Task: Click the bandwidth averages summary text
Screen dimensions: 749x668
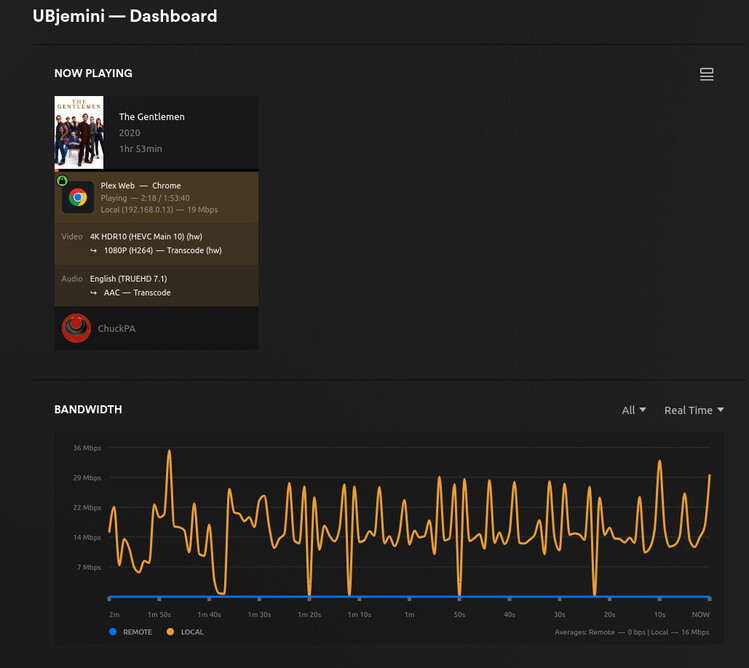Action: coord(632,632)
